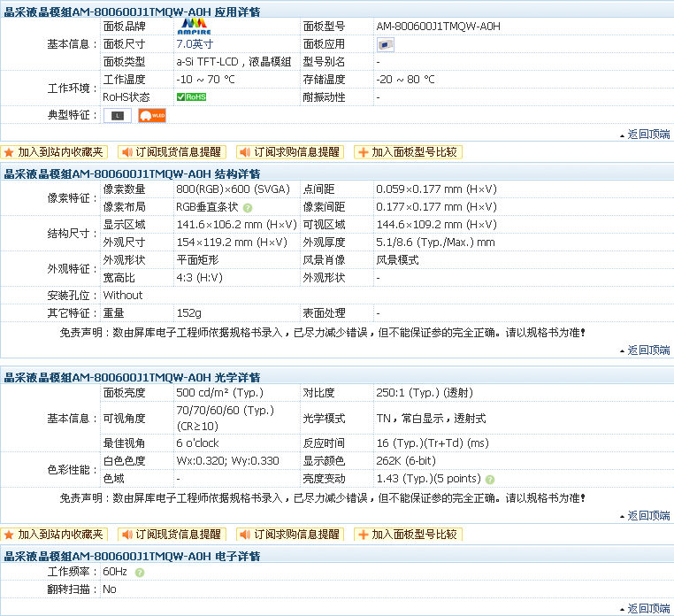Screen dimensions: 674x616
Task: Click the white chromaticity Wx:0.320; Wy:0.330 value
Action: [228, 461]
